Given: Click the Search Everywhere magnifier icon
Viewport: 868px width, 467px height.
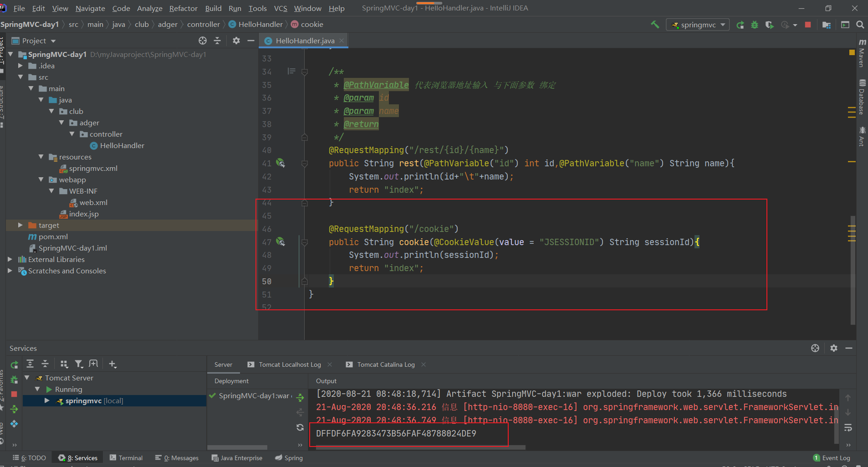Looking at the screenshot, I should tap(860, 25).
